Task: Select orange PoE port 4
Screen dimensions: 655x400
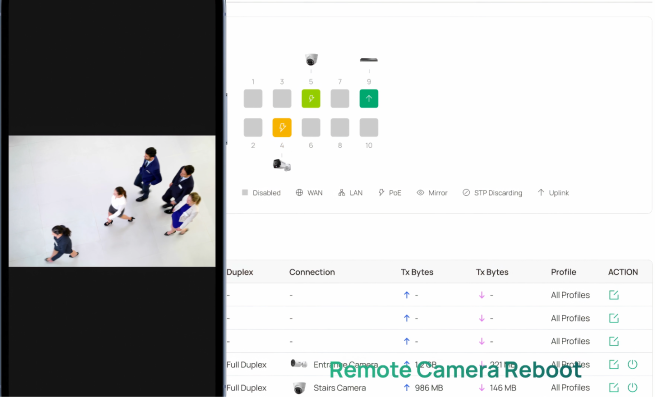Action: 282,127
